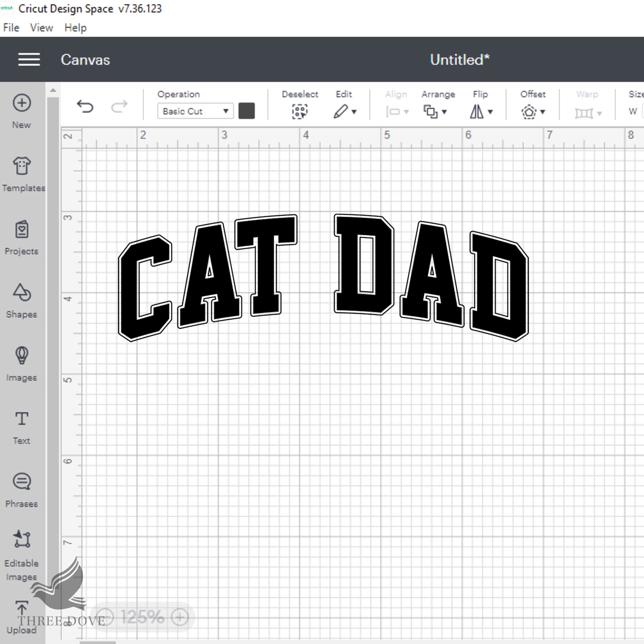
Task: Add Text to the canvas
Action: click(21, 427)
